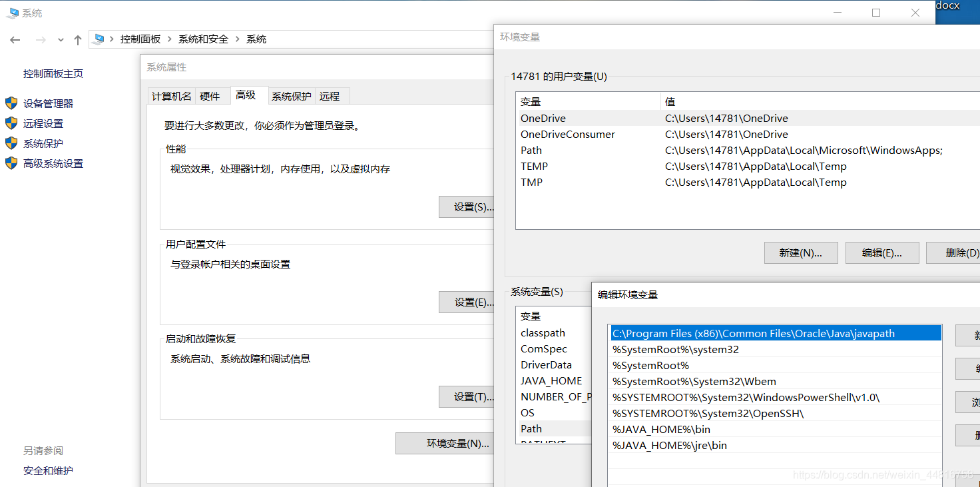
Task: Select OS system variable
Action: (554, 413)
